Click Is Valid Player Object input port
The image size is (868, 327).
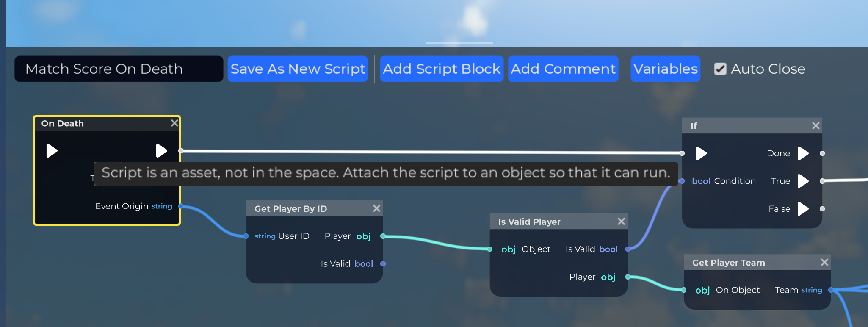pos(490,249)
